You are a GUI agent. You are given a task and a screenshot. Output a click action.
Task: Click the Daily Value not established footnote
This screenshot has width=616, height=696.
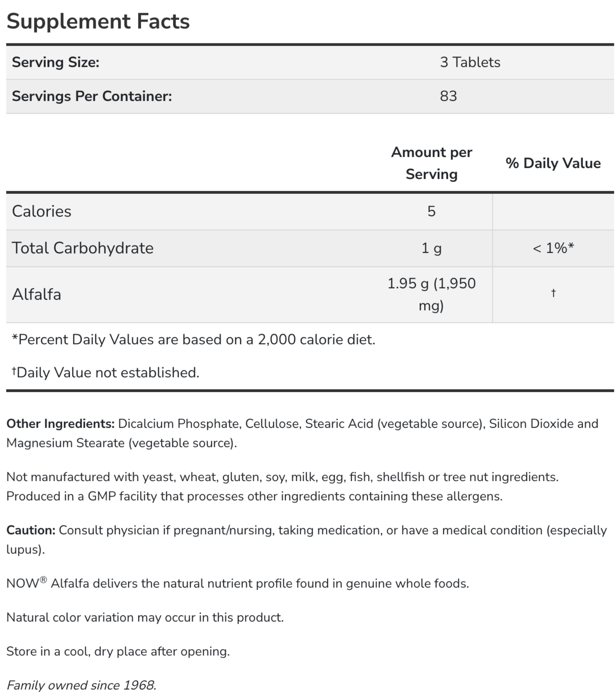click(x=106, y=373)
